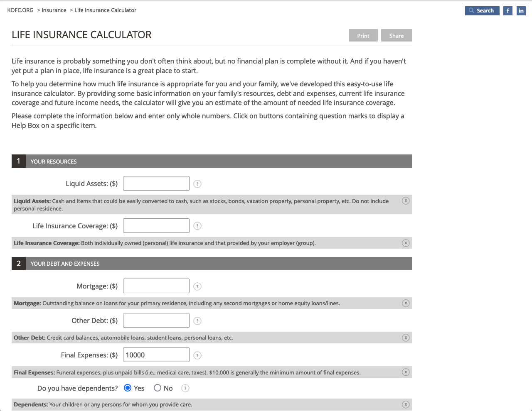Dismiss the Life Insurance Coverage help box
The image size is (532, 411).
[x=406, y=243]
